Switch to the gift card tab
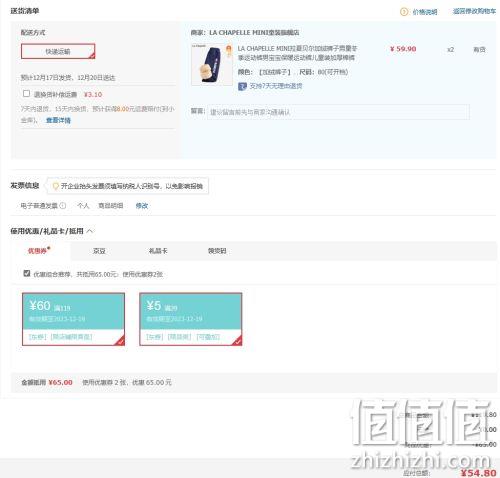This screenshot has height=478, width=500. pyautogui.click(x=158, y=251)
